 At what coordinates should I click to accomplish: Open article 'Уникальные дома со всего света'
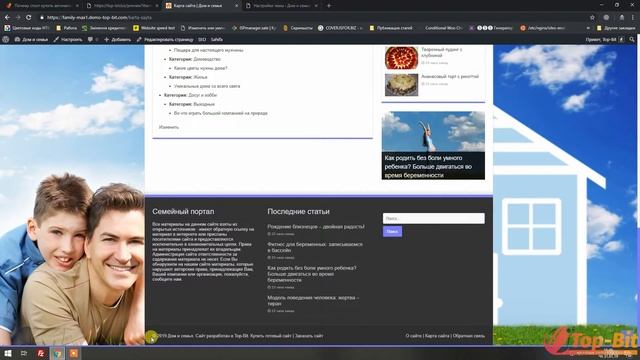[207, 86]
